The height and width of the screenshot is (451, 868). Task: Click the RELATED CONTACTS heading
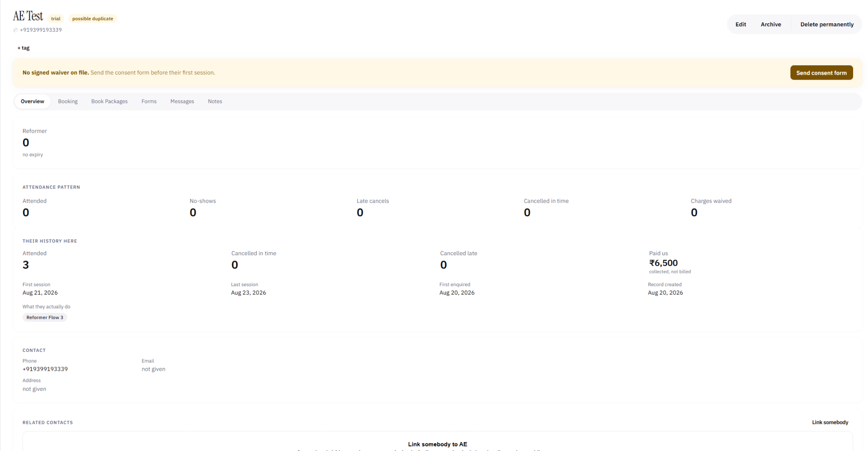(47, 422)
